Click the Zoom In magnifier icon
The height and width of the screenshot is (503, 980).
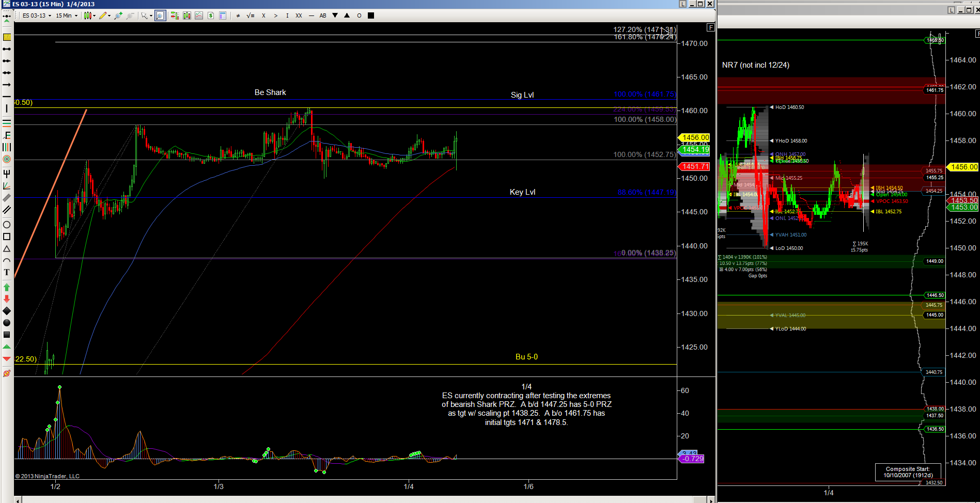point(118,15)
